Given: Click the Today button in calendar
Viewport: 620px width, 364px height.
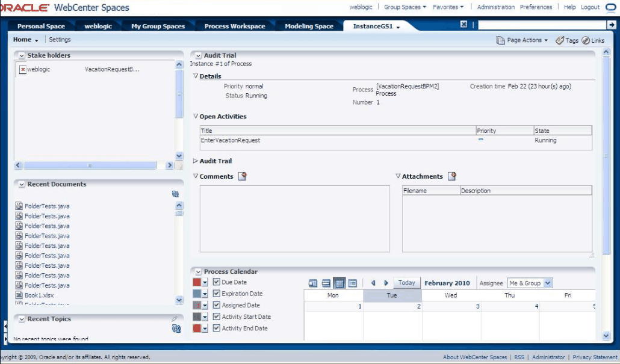Looking at the screenshot, I should (x=407, y=283).
